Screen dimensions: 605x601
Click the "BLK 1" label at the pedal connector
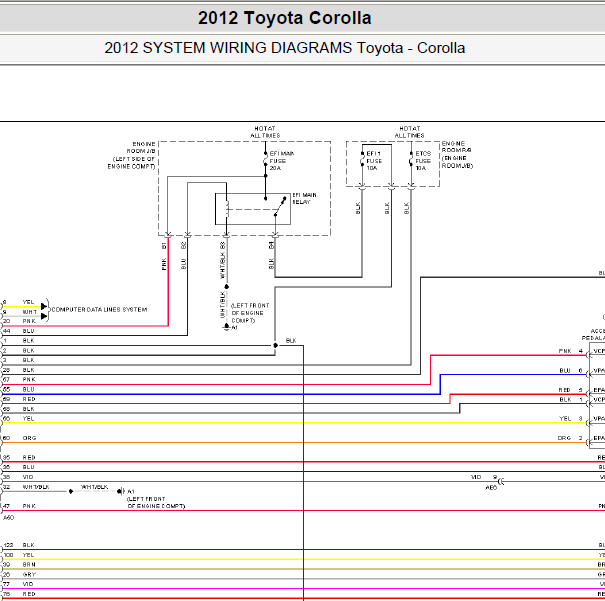click(571, 400)
